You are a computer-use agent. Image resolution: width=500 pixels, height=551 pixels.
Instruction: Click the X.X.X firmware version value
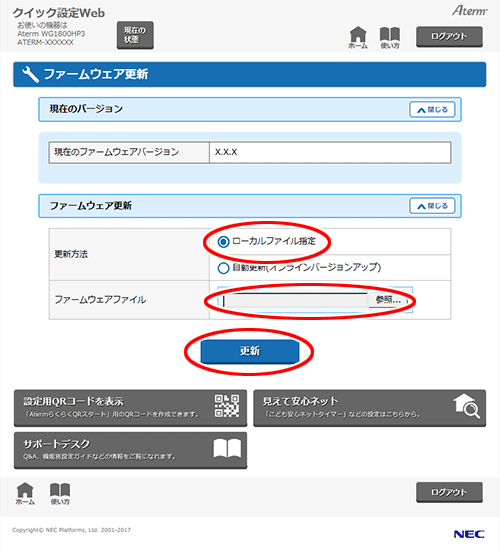226,152
